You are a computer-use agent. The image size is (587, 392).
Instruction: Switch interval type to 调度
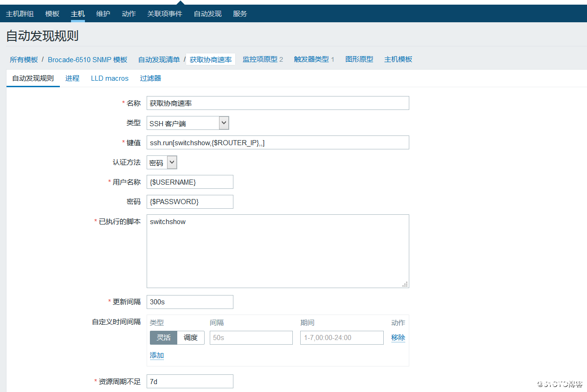point(191,337)
